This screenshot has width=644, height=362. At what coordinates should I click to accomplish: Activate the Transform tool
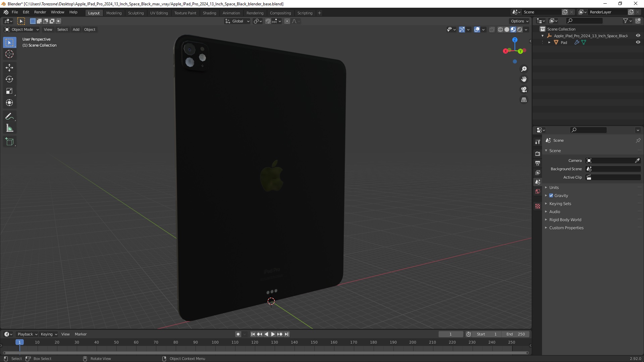[x=9, y=103]
